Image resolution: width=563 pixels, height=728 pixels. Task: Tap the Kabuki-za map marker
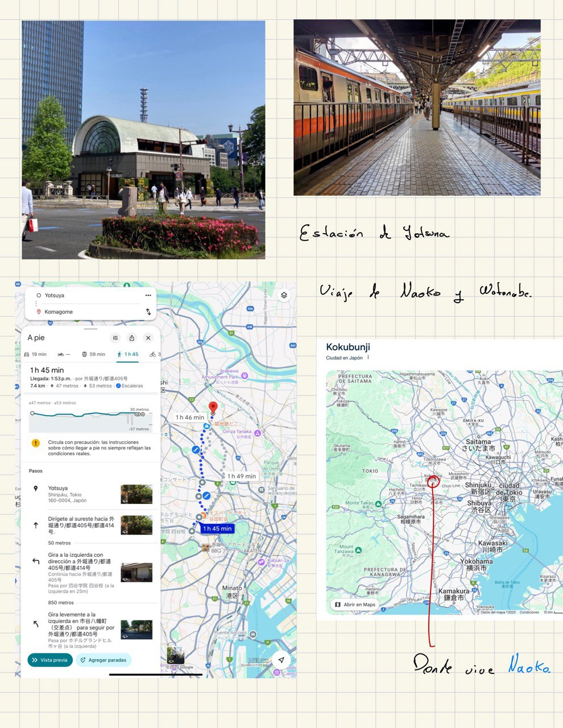261,561
